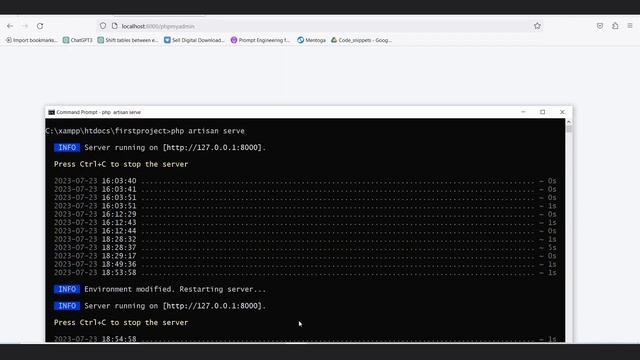This screenshot has width=640, height=360.
Task: Click the 'Environment modified. Restarting server...' line
Action: pos(175,289)
